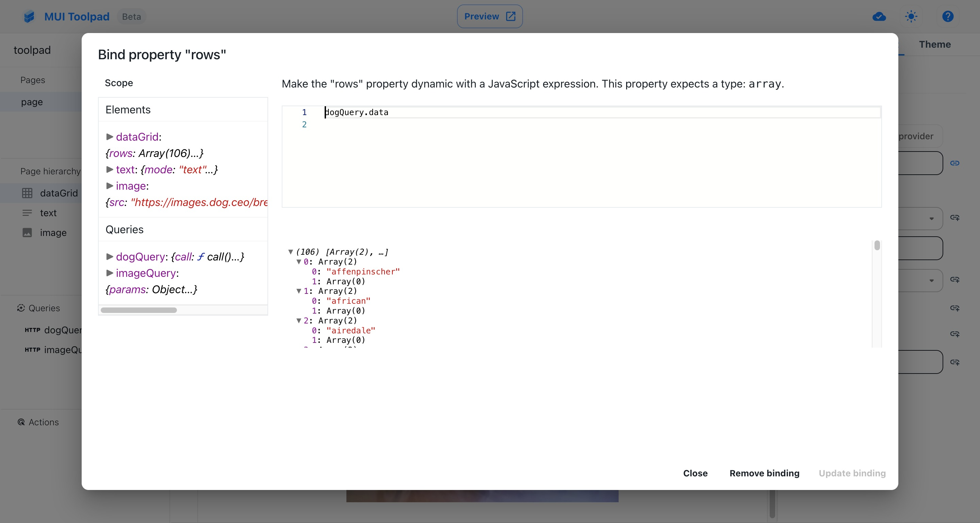Open the theme brightness toggle icon
Viewport: 980px width, 523px height.
pyautogui.click(x=911, y=16)
